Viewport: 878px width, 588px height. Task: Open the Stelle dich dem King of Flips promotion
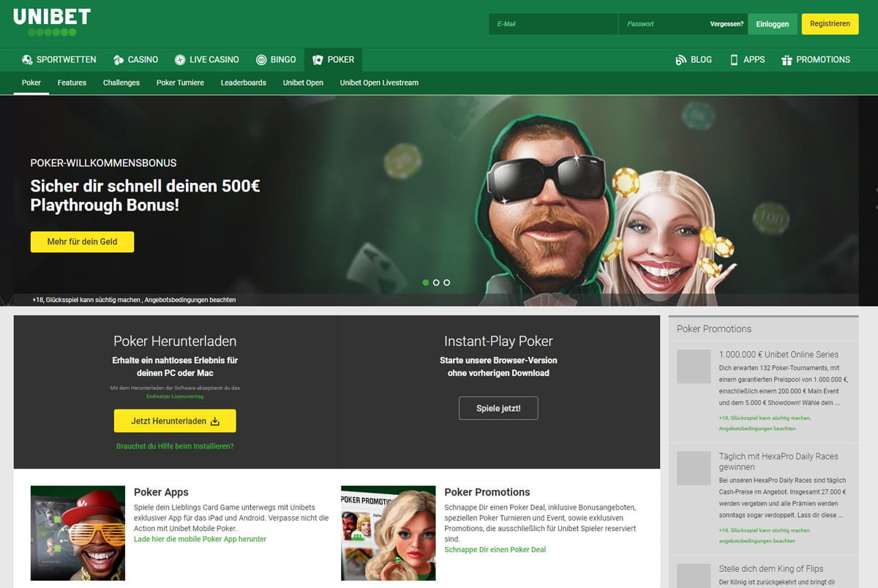click(771, 568)
